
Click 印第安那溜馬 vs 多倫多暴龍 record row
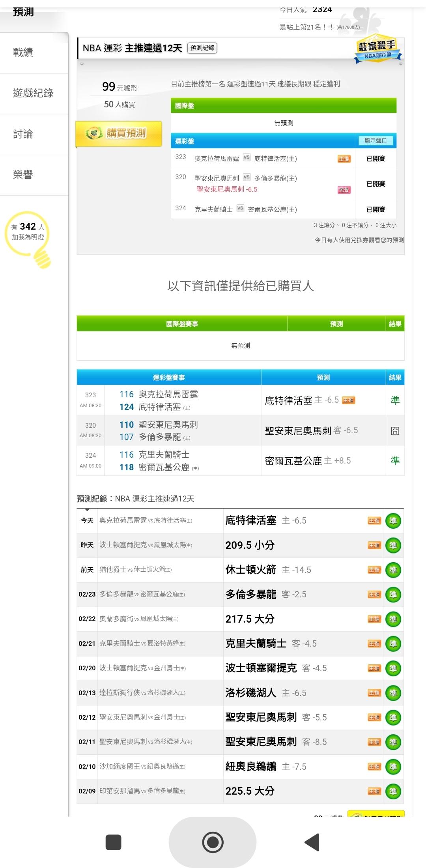[x=240, y=791]
